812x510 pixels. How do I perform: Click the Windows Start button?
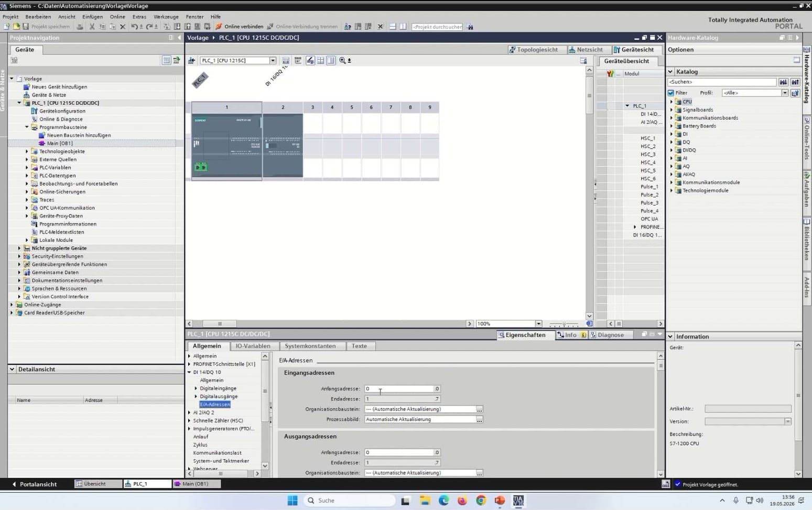[x=293, y=501]
